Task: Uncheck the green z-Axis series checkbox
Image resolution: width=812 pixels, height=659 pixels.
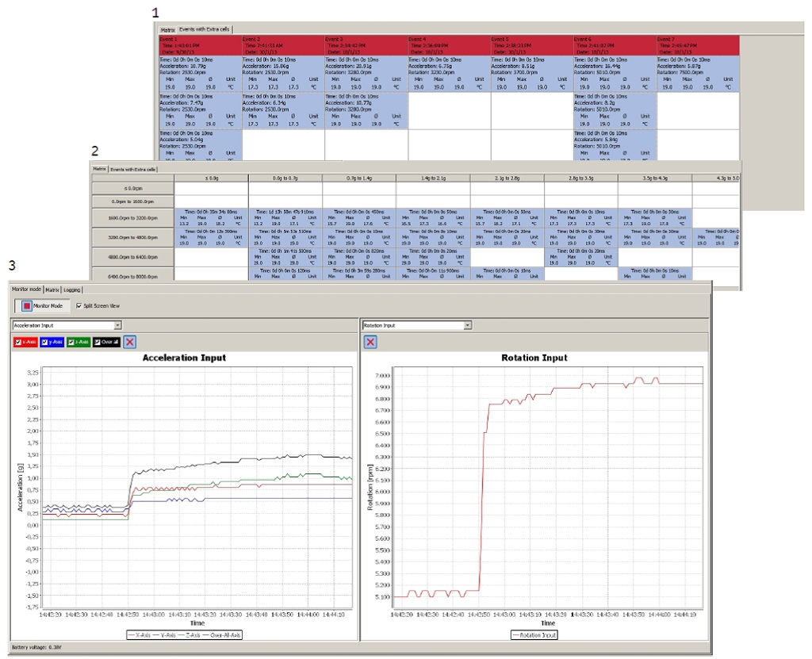Action: click(x=71, y=342)
